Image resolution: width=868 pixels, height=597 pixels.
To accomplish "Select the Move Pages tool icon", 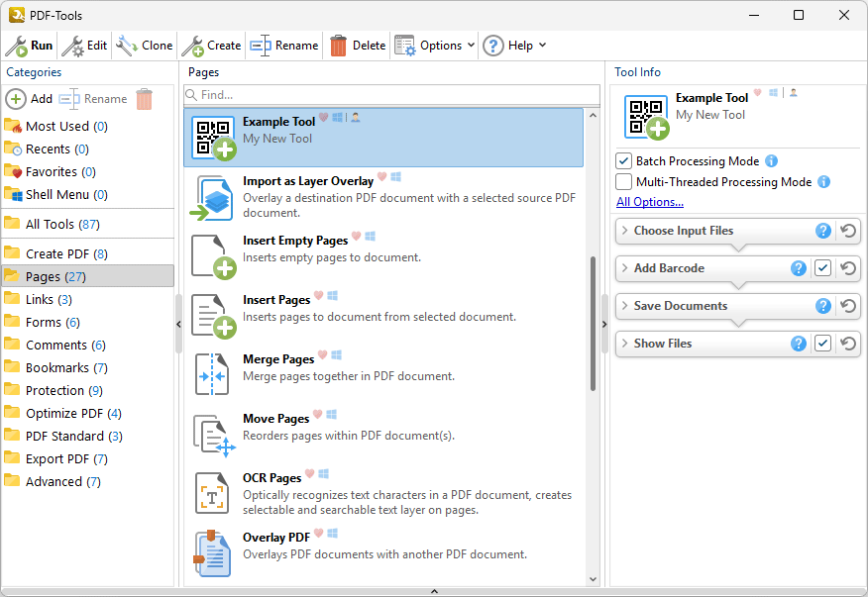I will click(214, 436).
